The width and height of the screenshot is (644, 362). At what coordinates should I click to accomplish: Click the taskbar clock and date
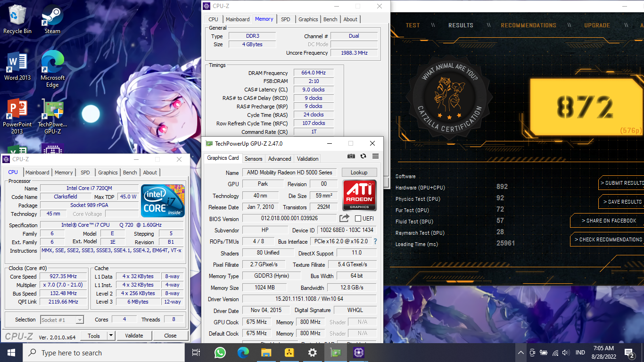point(603,353)
